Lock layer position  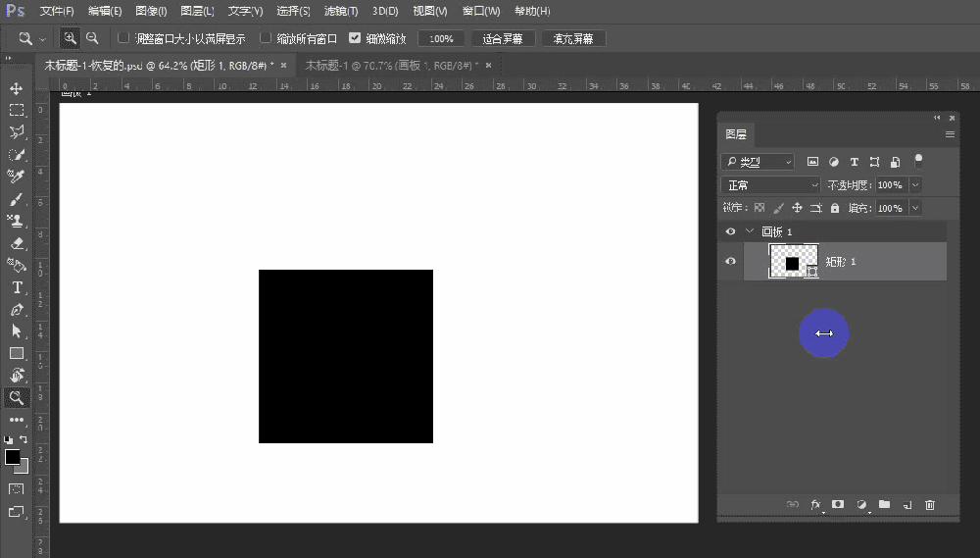point(797,208)
